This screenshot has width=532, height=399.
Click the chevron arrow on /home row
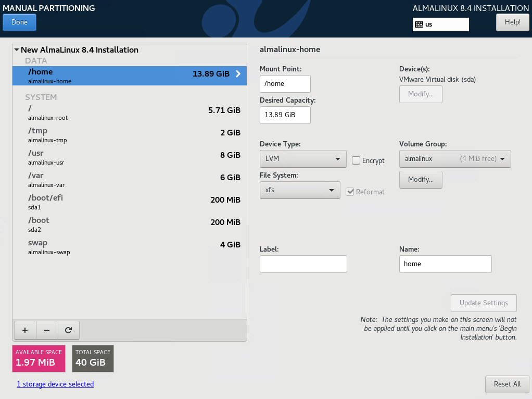[238, 74]
